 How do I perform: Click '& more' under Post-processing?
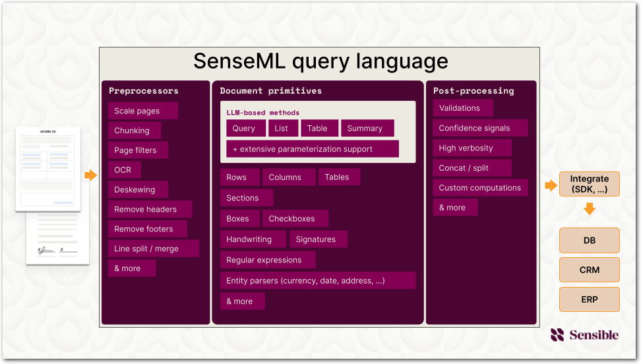[456, 207]
